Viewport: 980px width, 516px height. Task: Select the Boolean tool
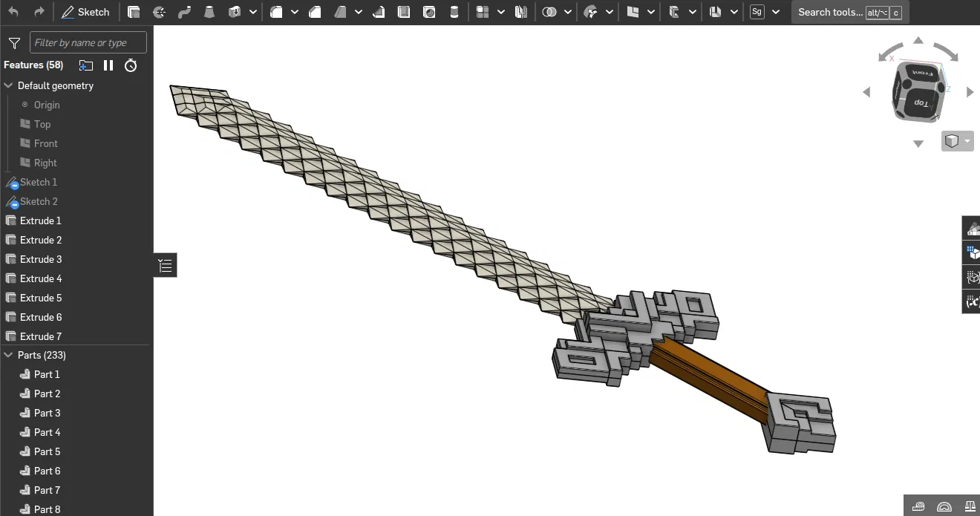coord(549,12)
